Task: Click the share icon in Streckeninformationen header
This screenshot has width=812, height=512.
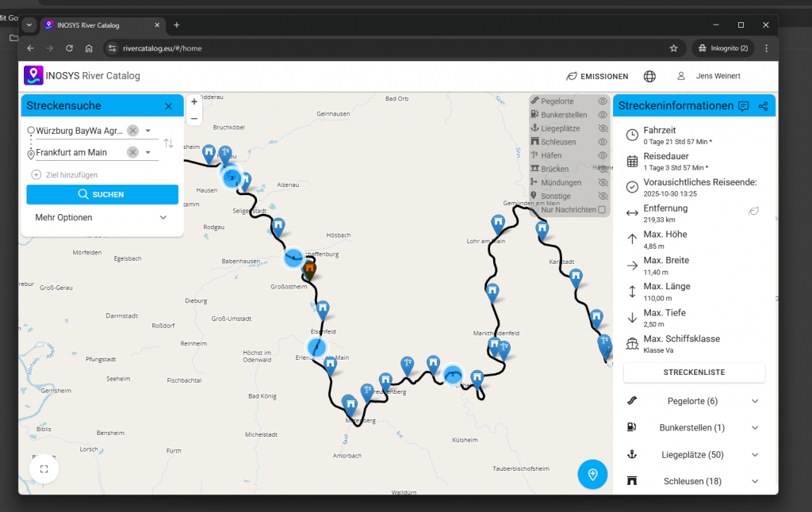Action: 763,106
